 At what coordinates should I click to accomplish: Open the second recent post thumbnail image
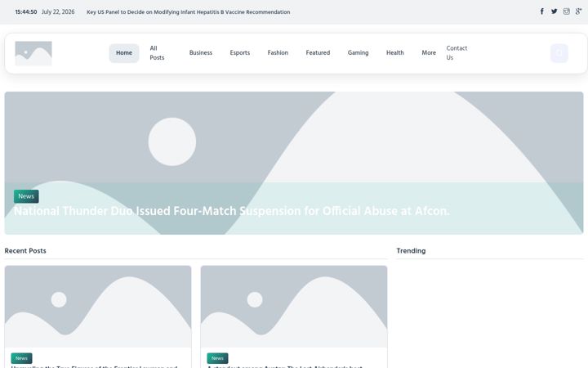point(294,307)
